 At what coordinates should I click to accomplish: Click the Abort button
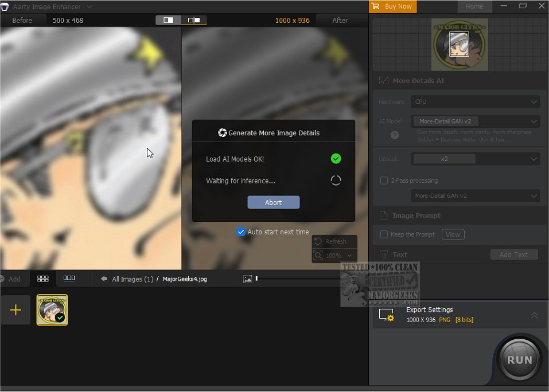tap(274, 202)
